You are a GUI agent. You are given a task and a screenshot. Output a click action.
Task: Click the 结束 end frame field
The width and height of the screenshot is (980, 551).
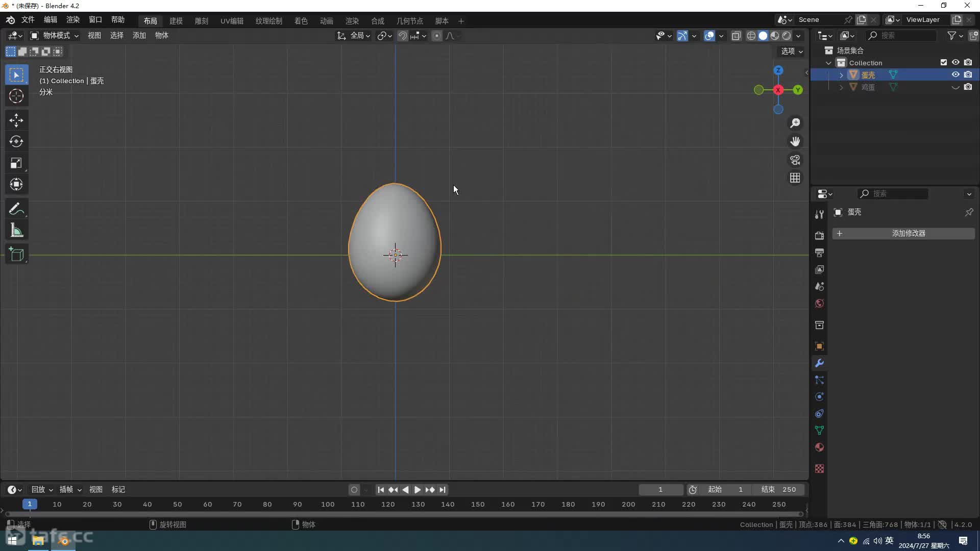click(x=778, y=490)
